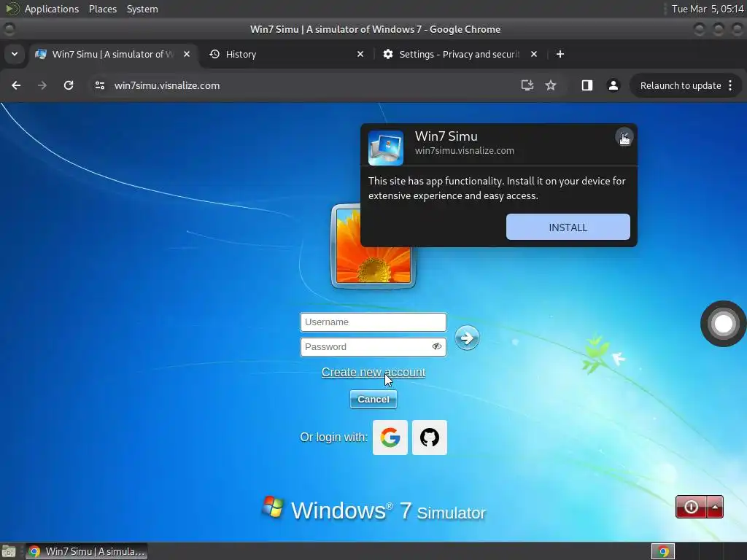Viewport: 747px width, 560px height.
Task: Click the Win7 Simu taskbar window button
Action: click(86, 551)
